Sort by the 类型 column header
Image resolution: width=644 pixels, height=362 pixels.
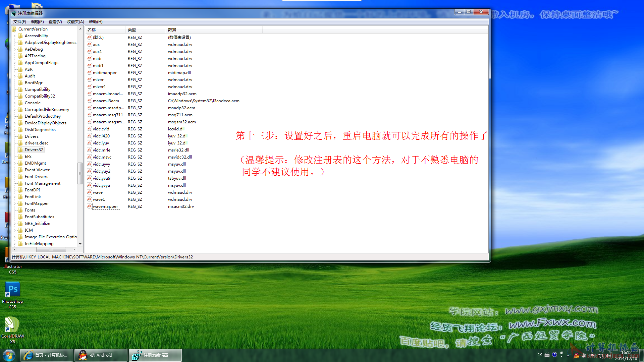(146, 30)
